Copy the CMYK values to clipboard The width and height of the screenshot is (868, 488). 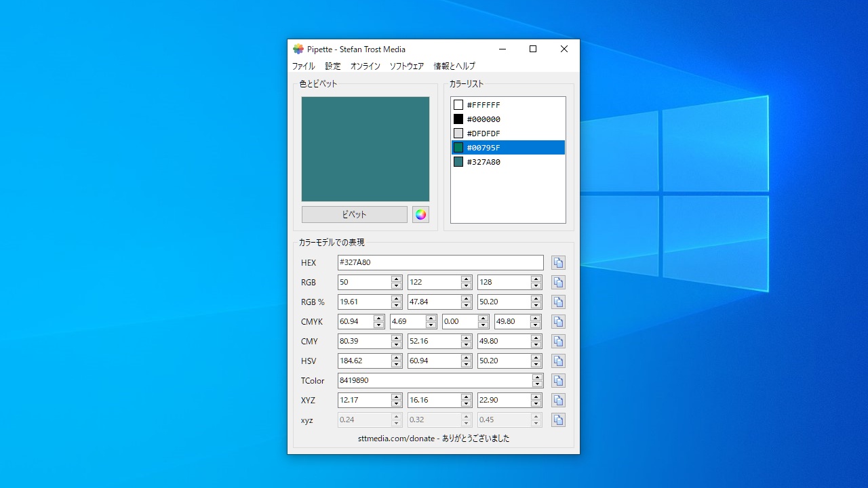pos(558,322)
